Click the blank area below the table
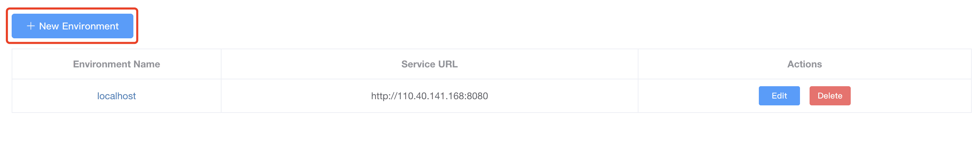The height and width of the screenshot is (156, 980). [x=490, y=136]
